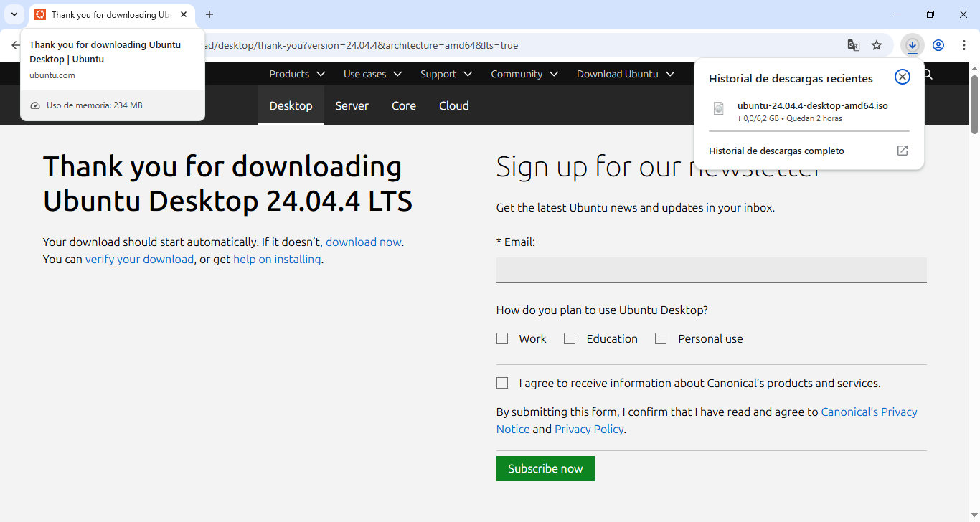Focus the Email input field
Viewport: 980px width, 522px height.
[712, 270]
